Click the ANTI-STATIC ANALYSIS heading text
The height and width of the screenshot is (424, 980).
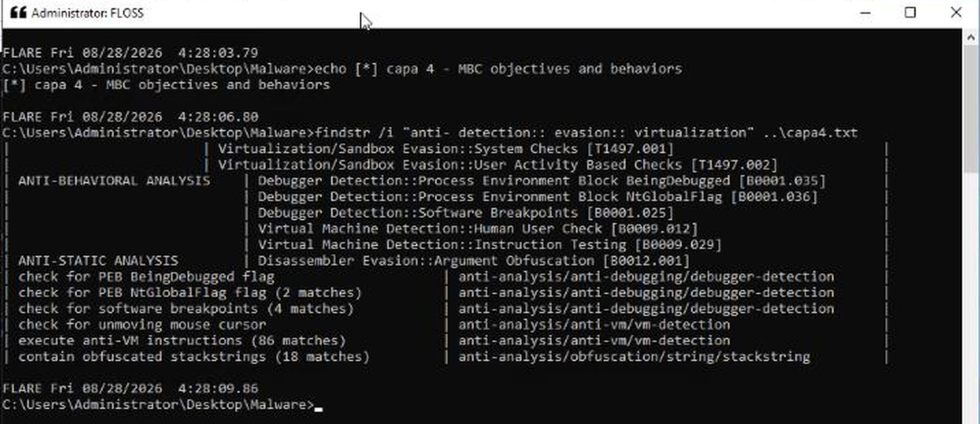point(98,261)
